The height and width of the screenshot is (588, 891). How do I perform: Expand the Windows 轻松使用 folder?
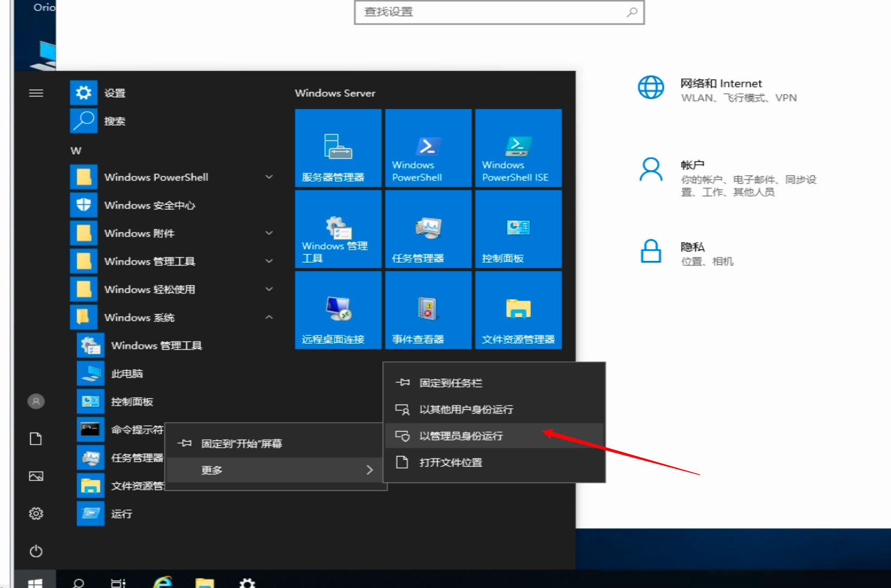pyautogui.click(x=269, y=289)
